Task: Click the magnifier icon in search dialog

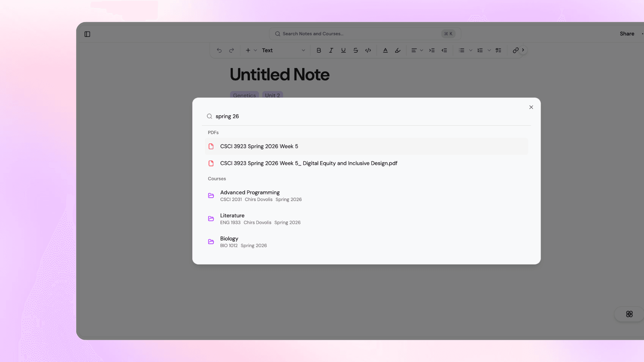Action: pos(209,116)
